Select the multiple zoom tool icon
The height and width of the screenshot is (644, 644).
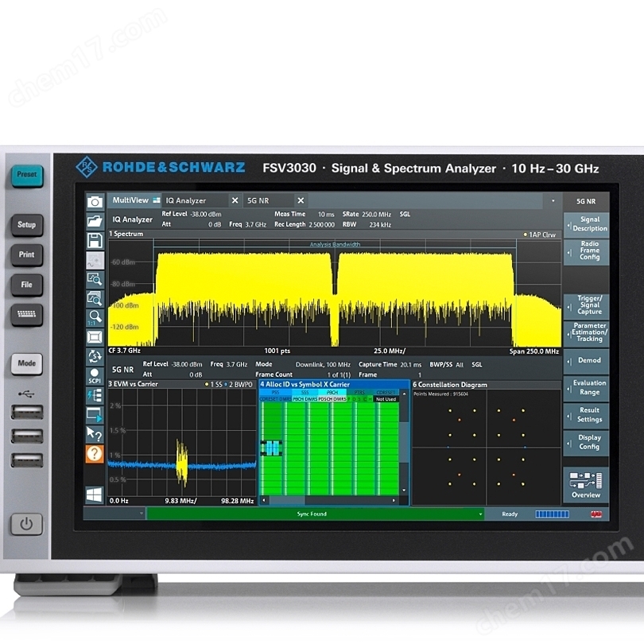point(95,299)
